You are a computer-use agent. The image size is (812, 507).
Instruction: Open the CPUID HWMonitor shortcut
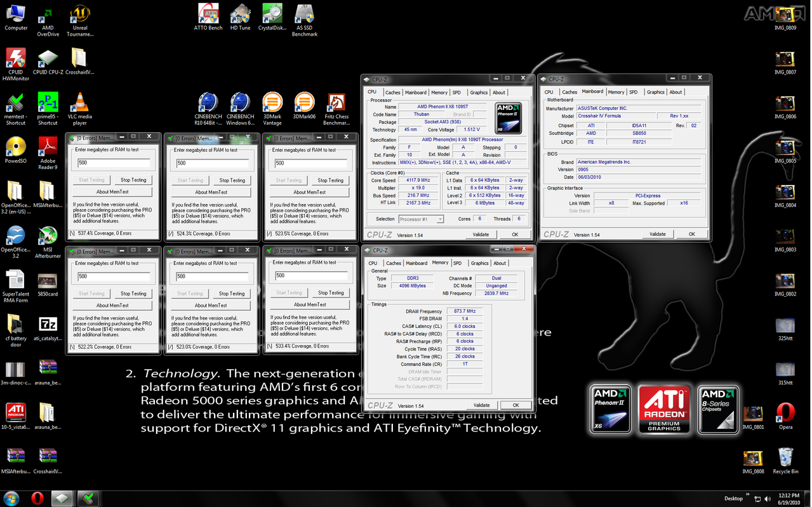[16, 65]
